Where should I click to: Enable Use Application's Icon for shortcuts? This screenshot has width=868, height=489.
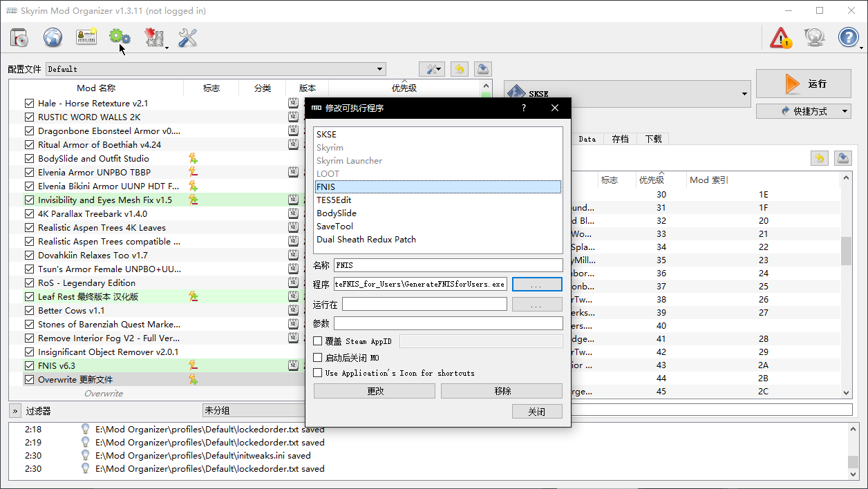[x=318, y=373]
